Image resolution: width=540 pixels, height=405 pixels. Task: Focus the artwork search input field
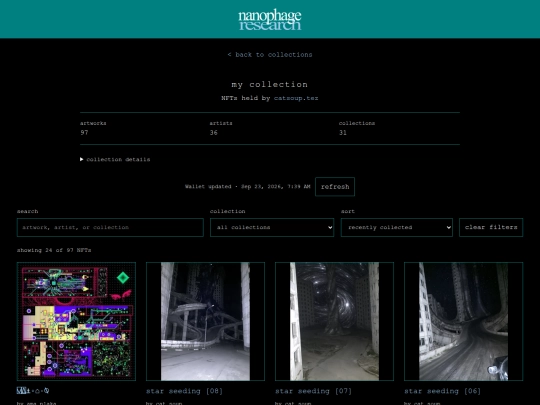pyautogui.click(x=110, y=227)
